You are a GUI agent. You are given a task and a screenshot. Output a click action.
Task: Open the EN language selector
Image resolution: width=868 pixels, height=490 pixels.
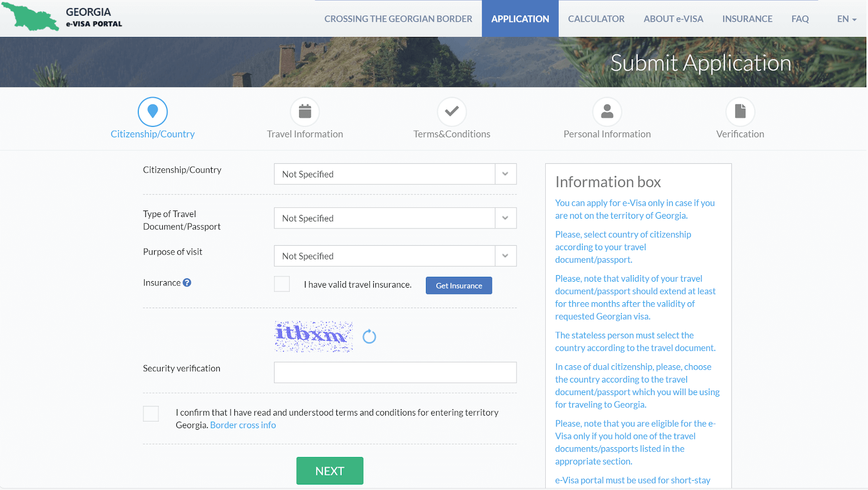[846, 19]
